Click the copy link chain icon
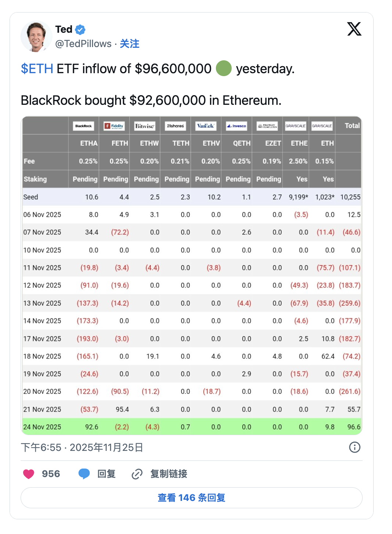The image size is (392, 534). point(137,474)
